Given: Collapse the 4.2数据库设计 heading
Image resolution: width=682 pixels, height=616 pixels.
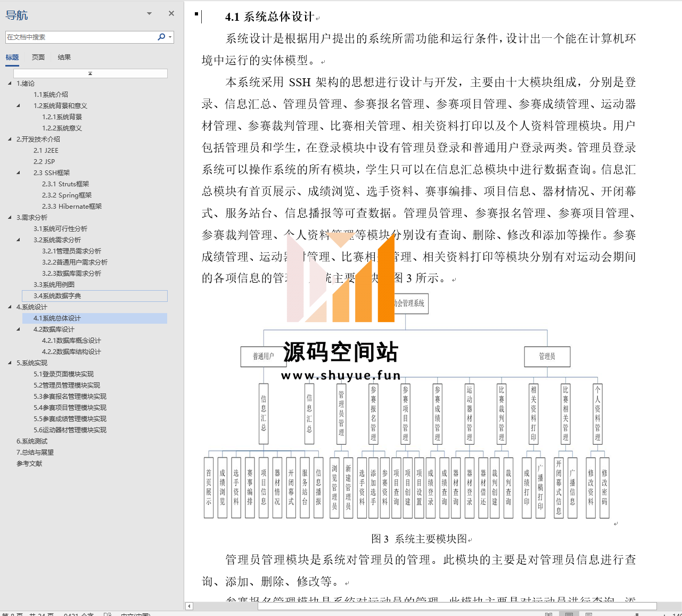Looking at the screenshot, I should [19, 329].
